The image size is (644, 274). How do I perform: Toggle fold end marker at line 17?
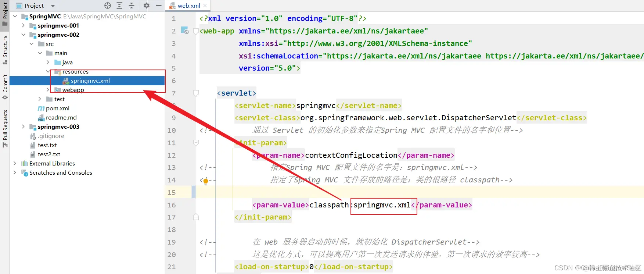(196, 217)
